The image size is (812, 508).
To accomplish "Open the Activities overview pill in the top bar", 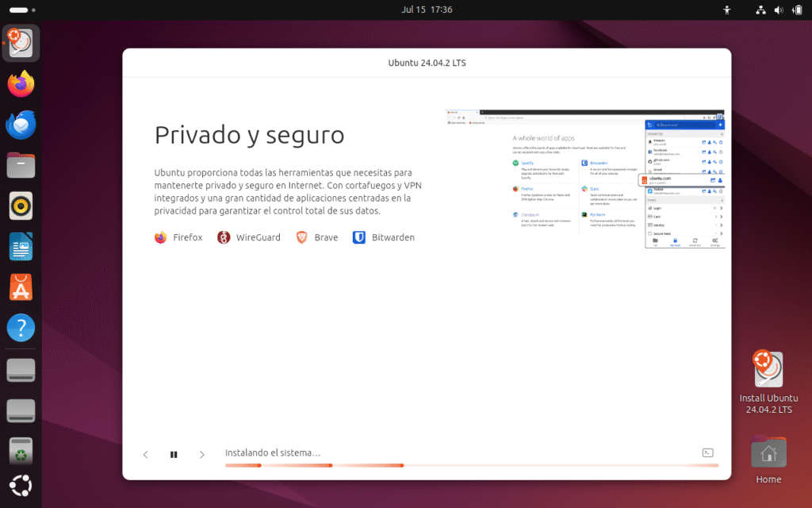I will point(22,10).
